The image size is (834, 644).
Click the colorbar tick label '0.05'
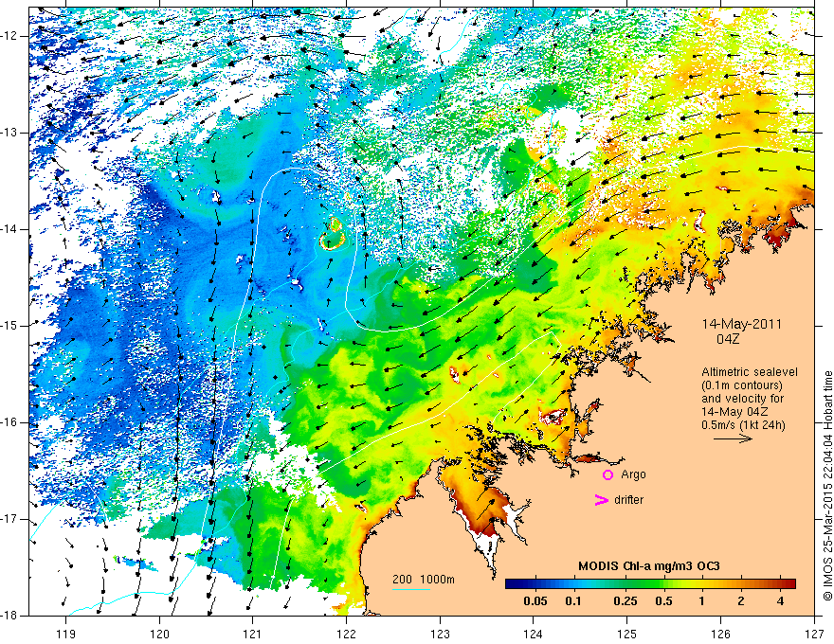click(x=535, y=601)
